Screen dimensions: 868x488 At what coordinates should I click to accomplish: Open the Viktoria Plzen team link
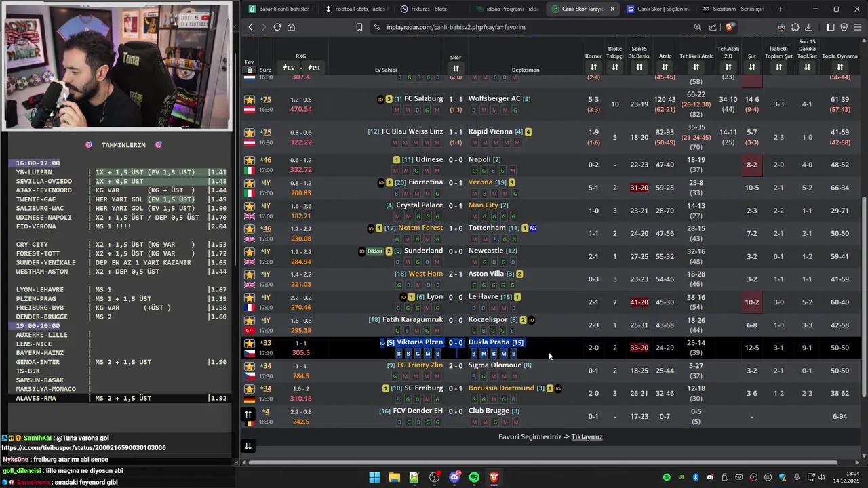[x=420, y=342]
